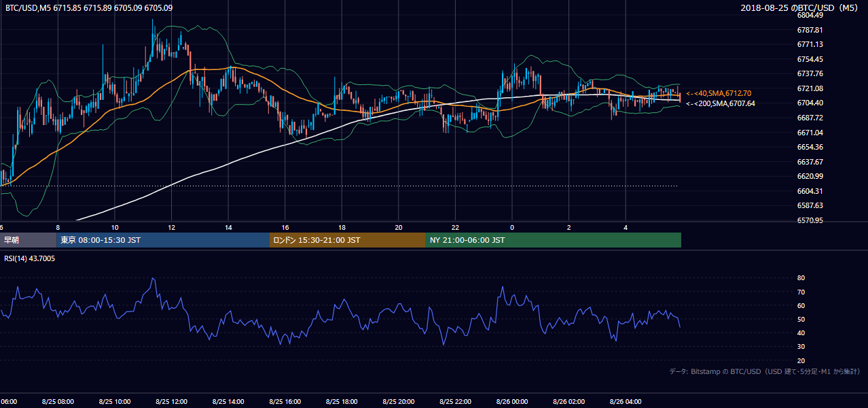Viewport: 868px width, 408px height.
Task: Click price axis label 6620.99
Action: (810, 176)
